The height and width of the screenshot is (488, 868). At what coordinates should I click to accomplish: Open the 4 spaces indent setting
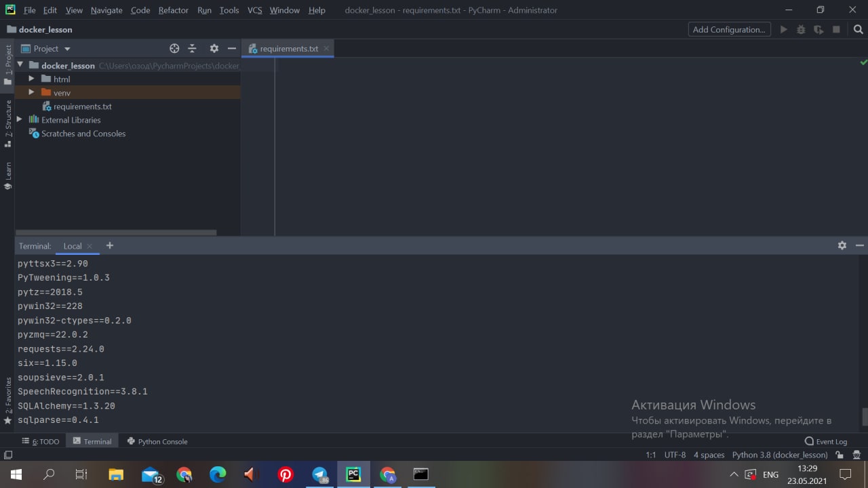(x=709, y=455)
